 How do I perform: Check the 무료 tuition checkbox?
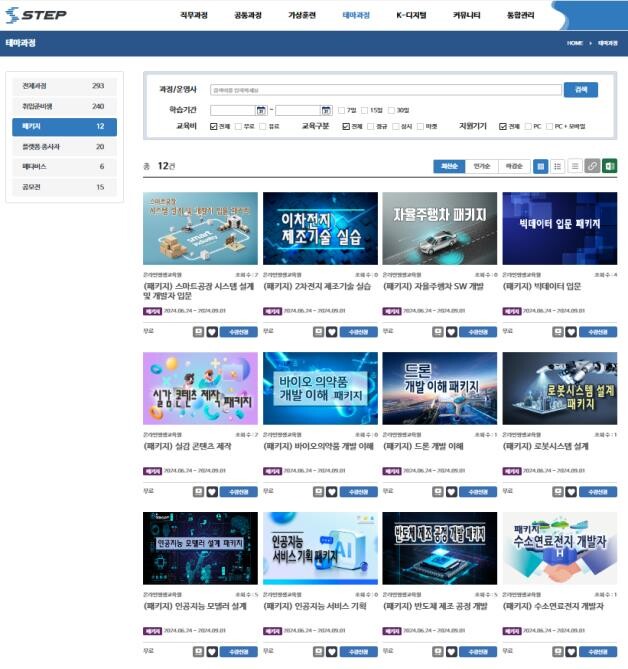point(238,127)
